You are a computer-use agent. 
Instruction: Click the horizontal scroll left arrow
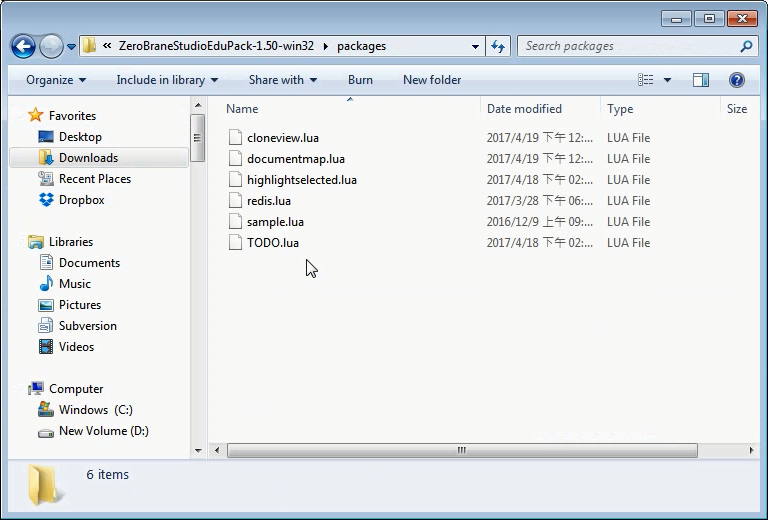(217, 450)
